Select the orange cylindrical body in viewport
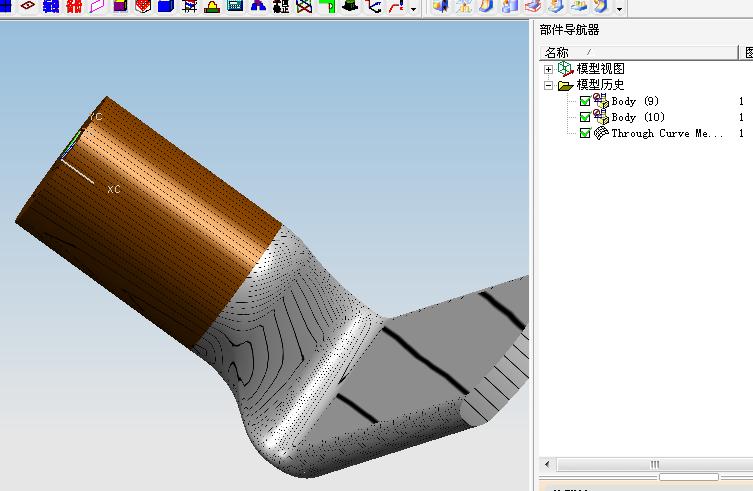The height and width of the screenshot is (491, 753). pos(149,221)
